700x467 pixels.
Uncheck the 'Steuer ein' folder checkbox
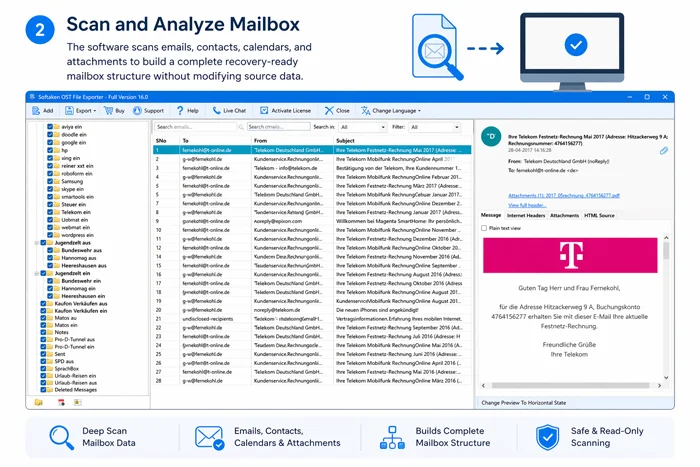50,204
